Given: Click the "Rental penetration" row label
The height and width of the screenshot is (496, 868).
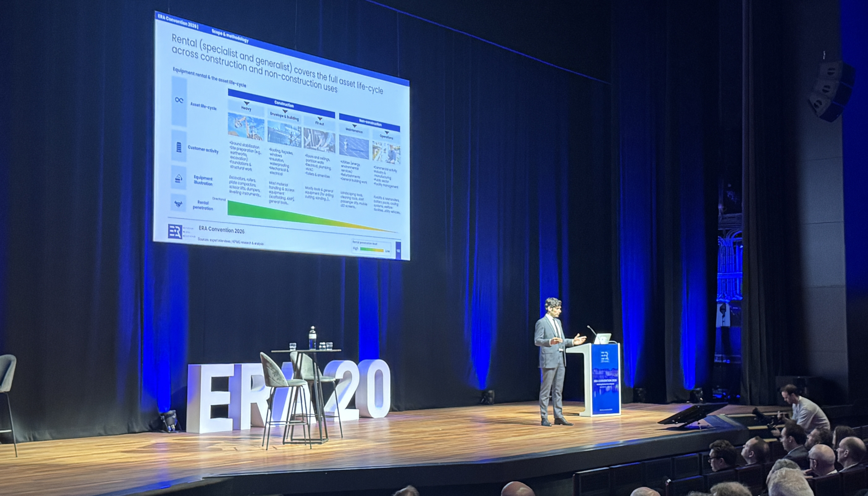Looking at the screenshot, I should click(x=203, y=205).
